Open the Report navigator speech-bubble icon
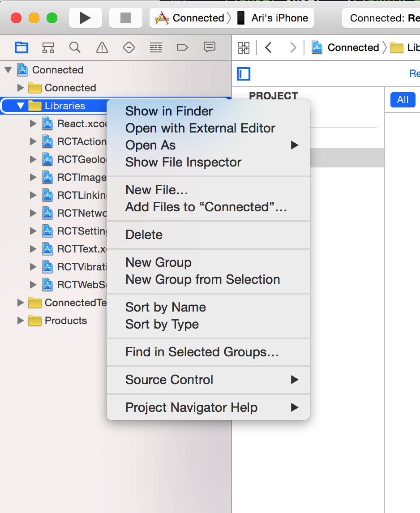420x513 pixels. pos(210,47)
